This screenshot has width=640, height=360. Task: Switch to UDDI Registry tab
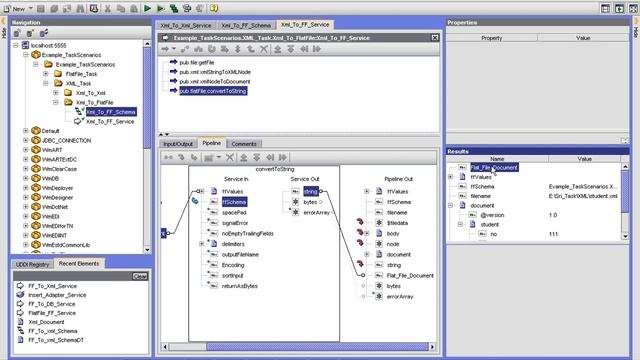pyautogui.click(x=33, y=264)
